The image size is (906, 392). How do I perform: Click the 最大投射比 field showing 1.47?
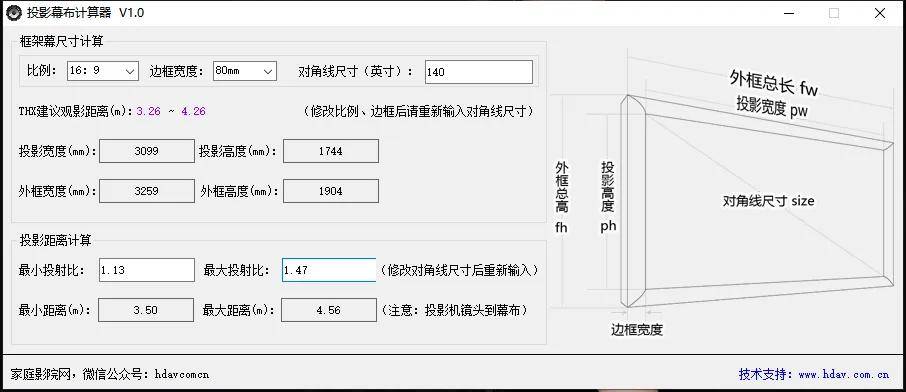329,270
